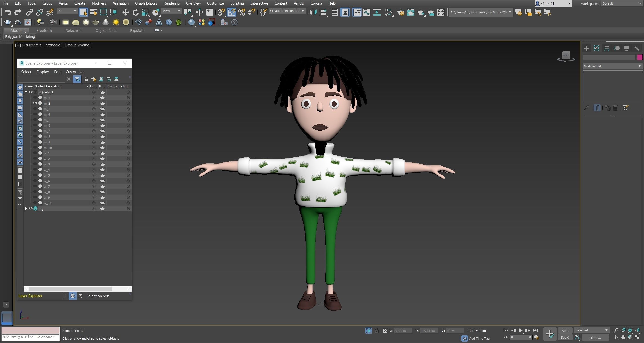Click the help question mark icon
644x343 pixels.
(234, 22)
